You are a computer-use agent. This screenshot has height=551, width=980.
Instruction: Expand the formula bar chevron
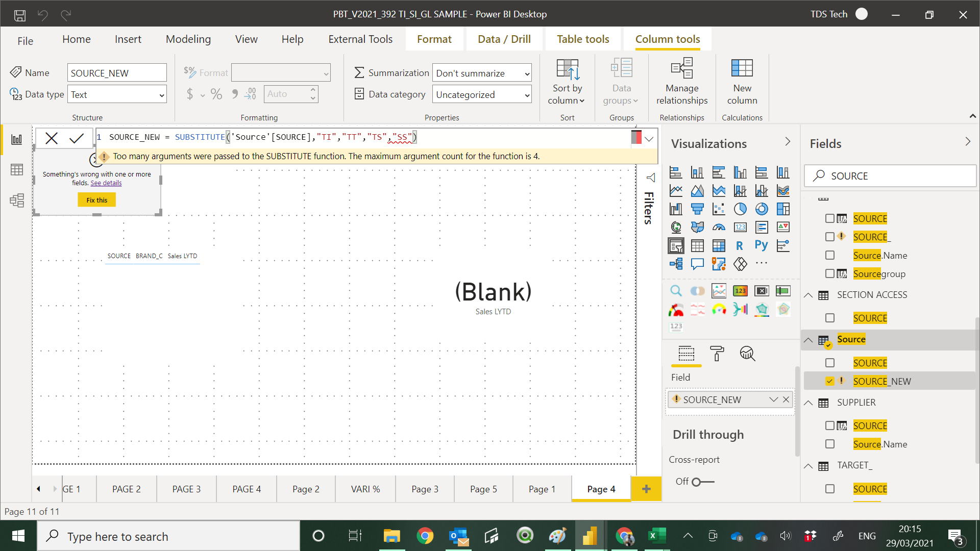tap(649, 139)
